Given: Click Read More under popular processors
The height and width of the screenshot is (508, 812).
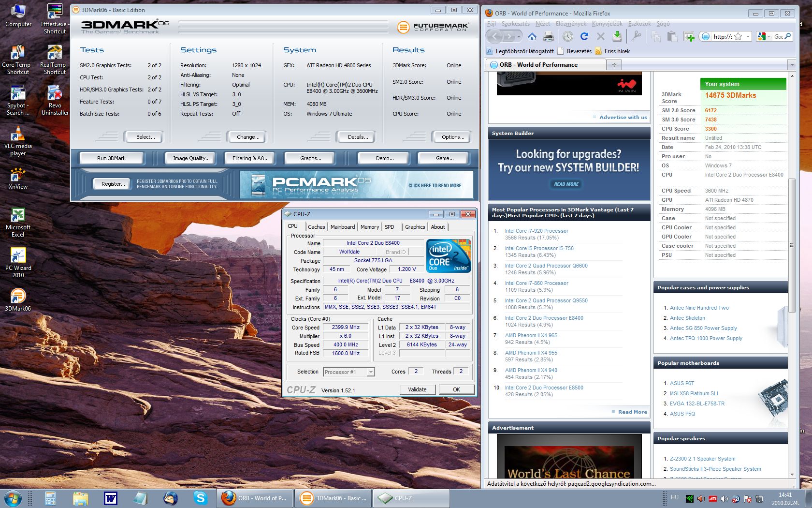Looking at the screenshot, I should tap(632, 412).
